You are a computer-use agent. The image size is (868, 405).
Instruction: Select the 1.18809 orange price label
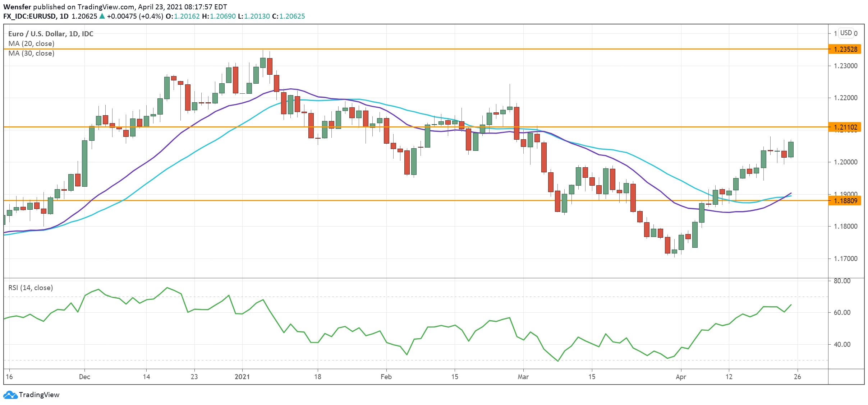(845, 201)
